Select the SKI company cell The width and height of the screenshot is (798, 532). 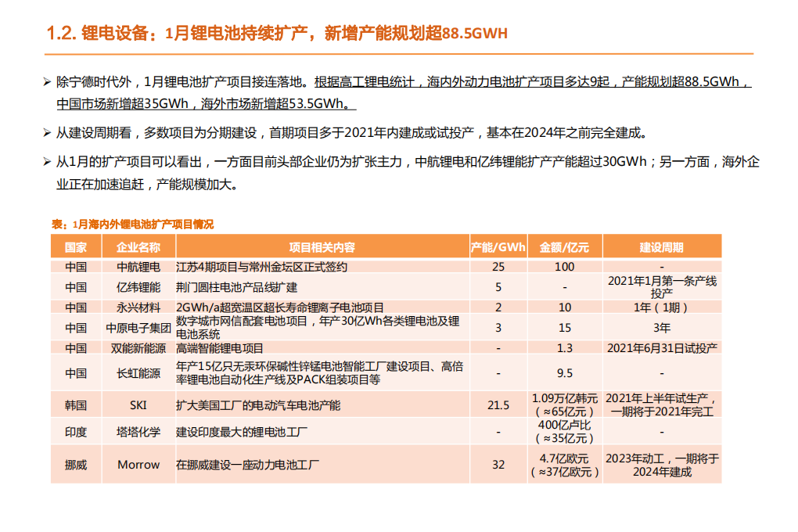[138, 405]
